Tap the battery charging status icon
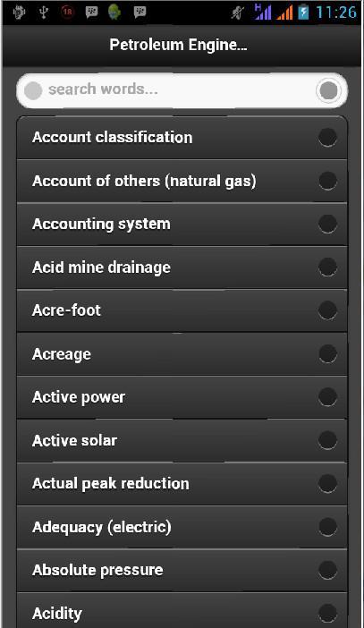The height and width of the screenshot is (628, 364). coord(303,12)
